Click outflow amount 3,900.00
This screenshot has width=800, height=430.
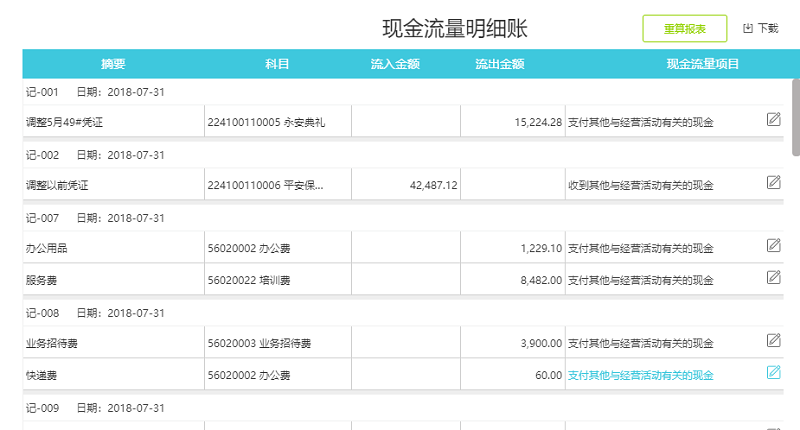click(x=541, y=343)
